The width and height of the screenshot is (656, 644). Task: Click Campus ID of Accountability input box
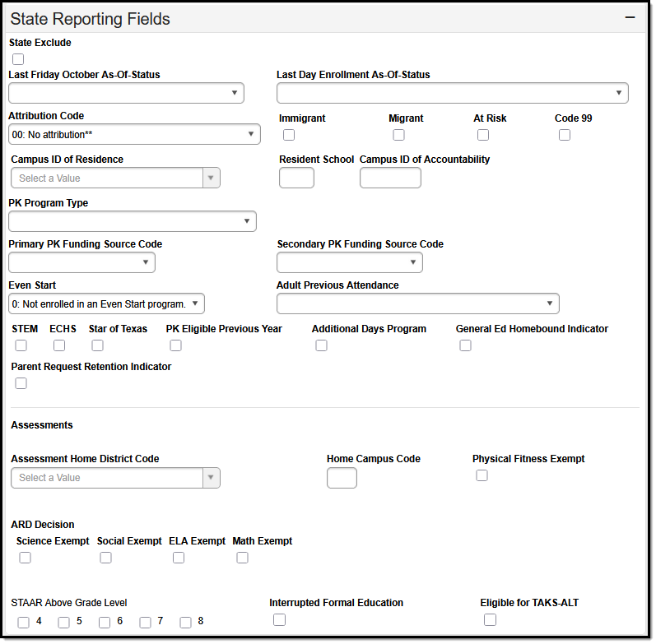point(390,178)
